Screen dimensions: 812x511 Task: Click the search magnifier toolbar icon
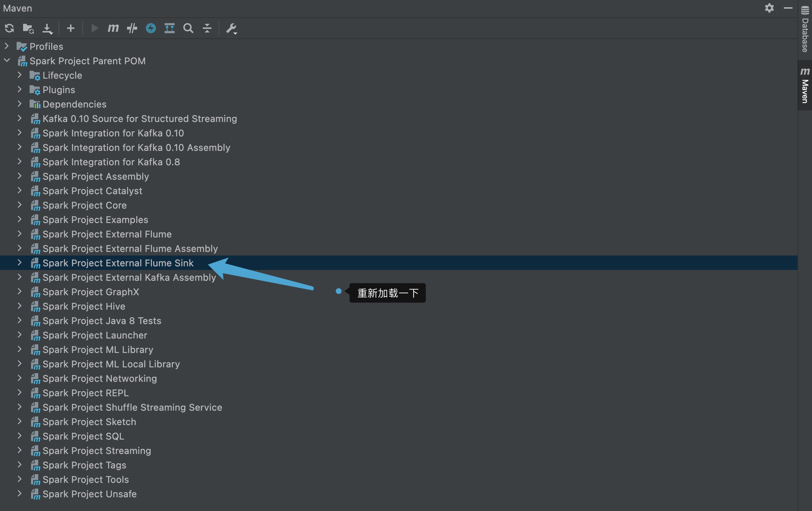188,28
